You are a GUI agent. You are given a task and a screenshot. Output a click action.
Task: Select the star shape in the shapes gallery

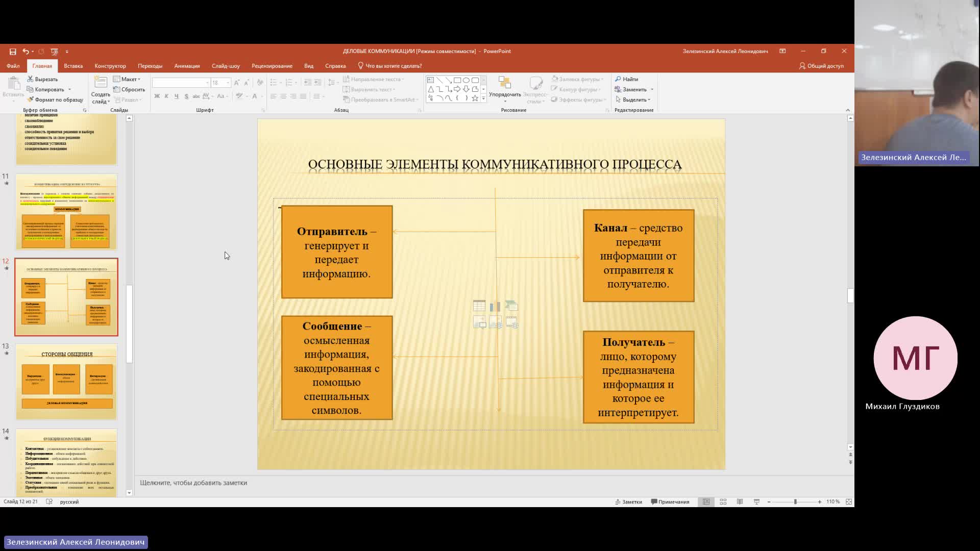coord(475,98)
